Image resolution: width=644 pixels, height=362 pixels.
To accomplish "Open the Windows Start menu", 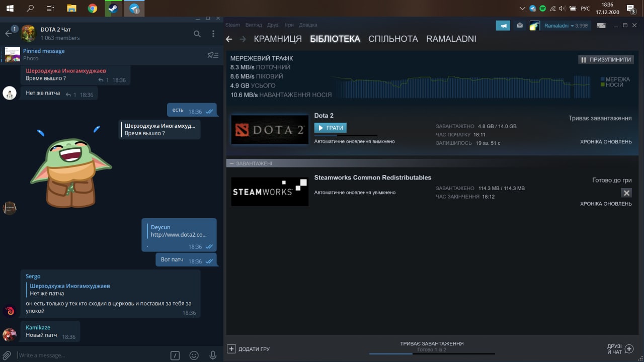I will pyautogui.click(x=10, y=8).
